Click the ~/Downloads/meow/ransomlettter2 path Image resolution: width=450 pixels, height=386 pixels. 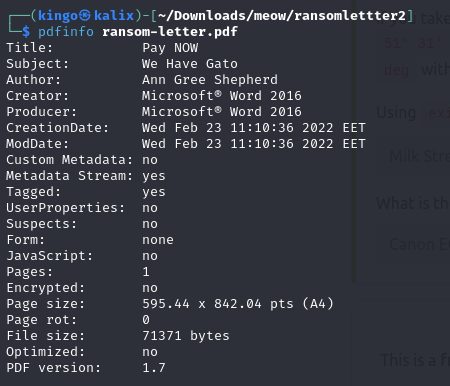pos(281,16)
